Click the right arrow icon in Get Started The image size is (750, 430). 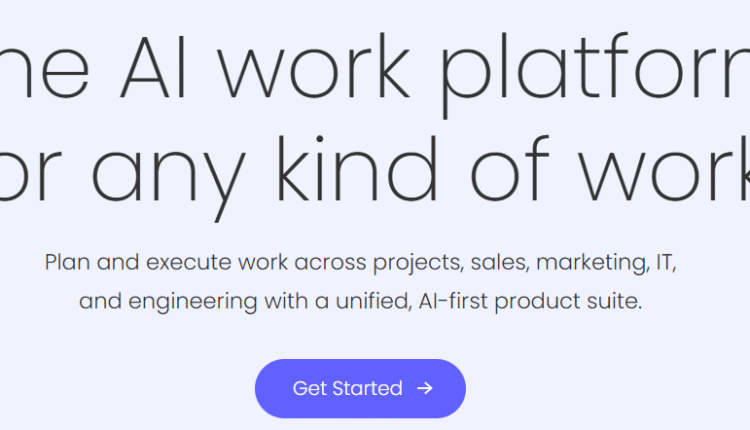[425, 388]
